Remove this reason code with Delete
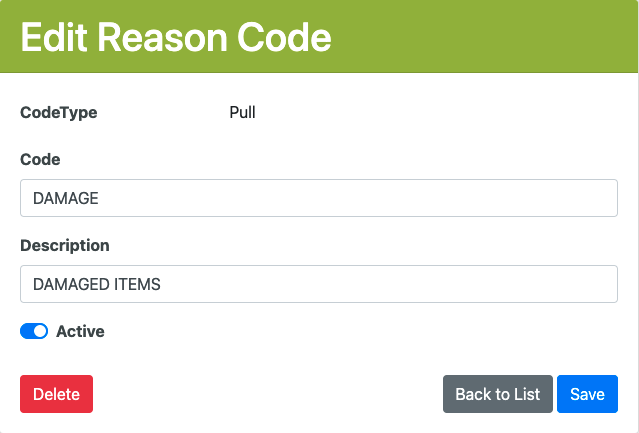 (x=56, y=394)
